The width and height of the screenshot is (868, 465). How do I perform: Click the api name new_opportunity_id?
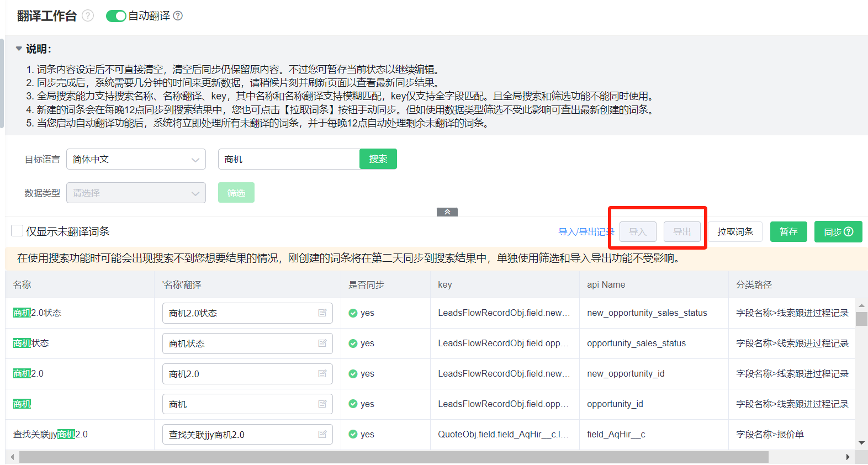(626, 374)
